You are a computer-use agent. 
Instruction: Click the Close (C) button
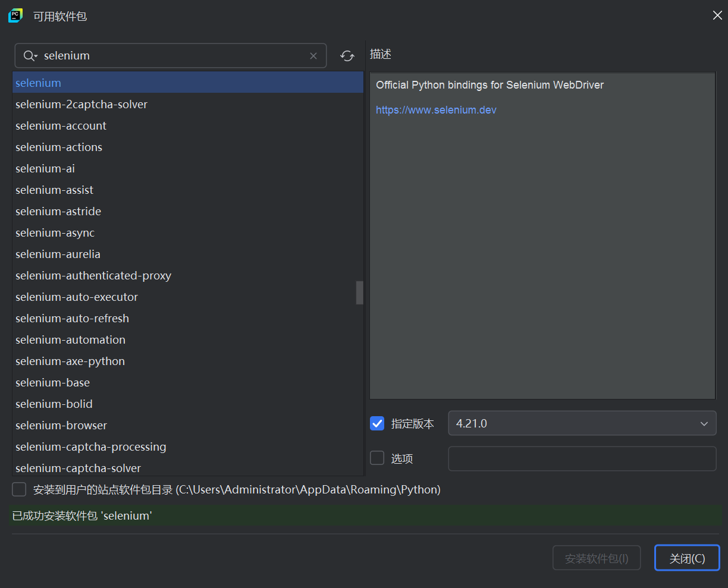pos(687,558)
